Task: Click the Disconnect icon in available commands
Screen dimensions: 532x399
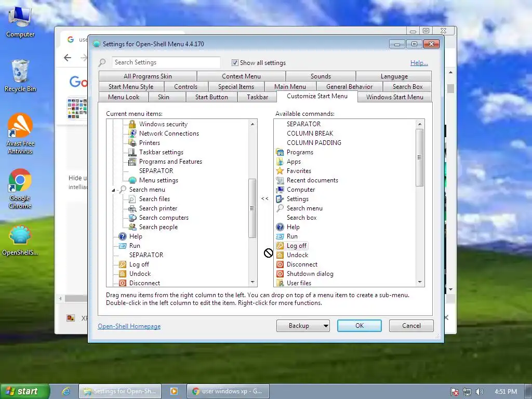Action: tap(280, 264)
